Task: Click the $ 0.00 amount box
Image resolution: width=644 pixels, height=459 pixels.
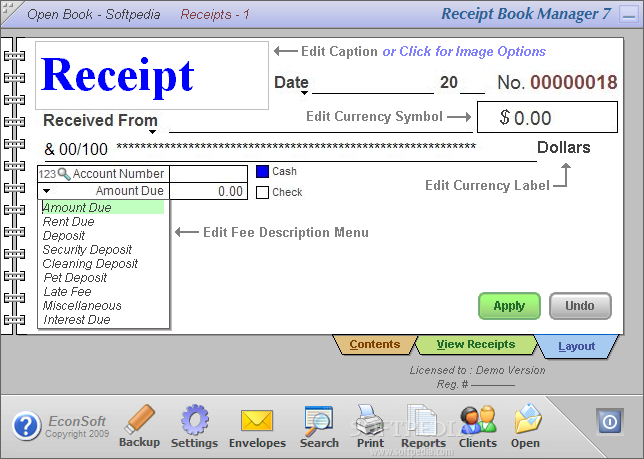Action: click(547, 117)
